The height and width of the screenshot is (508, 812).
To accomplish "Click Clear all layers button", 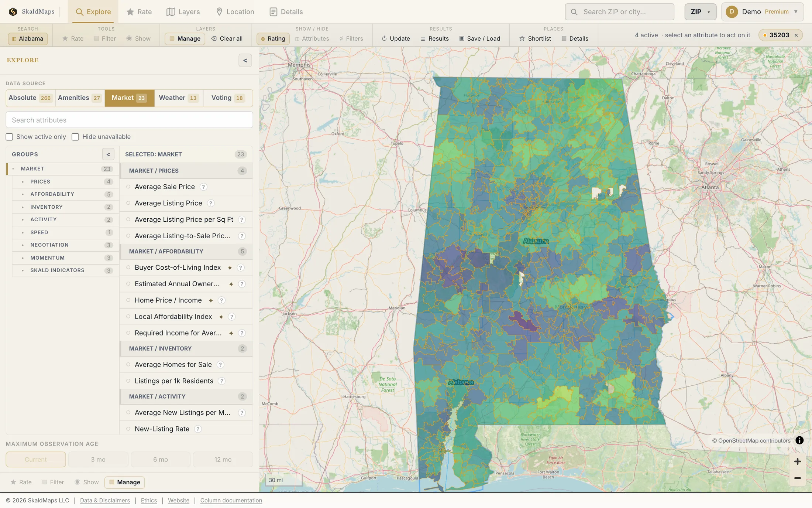I will [227, 38].
